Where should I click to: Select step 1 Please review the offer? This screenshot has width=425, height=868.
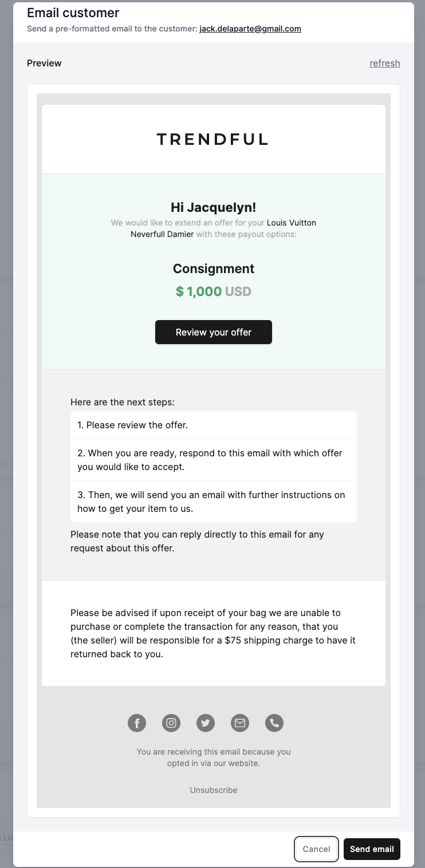pos(214,425)
